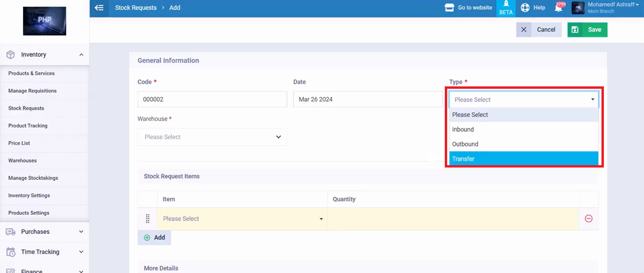Image resolution: width=644 pixels, height=273 pixels.
Task: Open the Warehouse dropdown
Action: coord(212,137)
